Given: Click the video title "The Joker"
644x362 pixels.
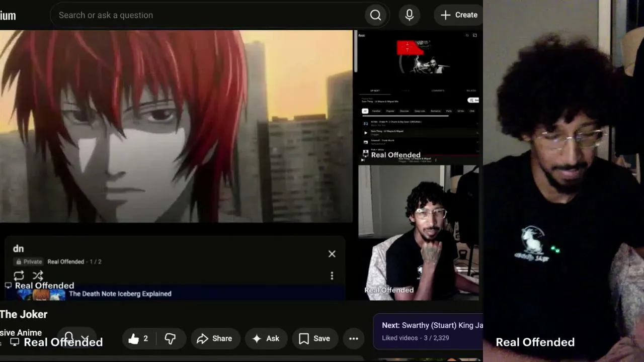Looking at the screenshot, I should click(24, 314).
